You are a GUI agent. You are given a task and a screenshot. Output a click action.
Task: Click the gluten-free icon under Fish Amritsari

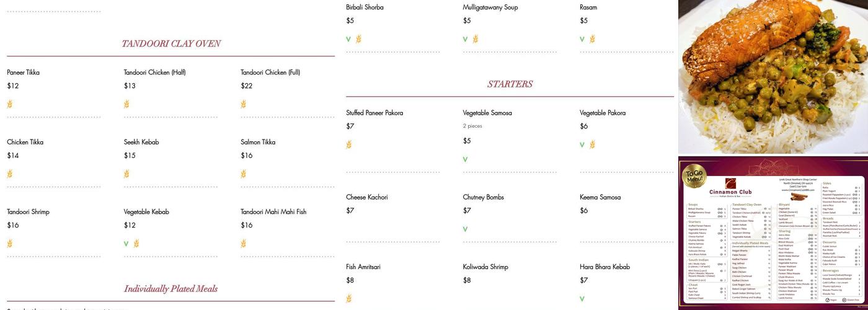click(349, 299)
